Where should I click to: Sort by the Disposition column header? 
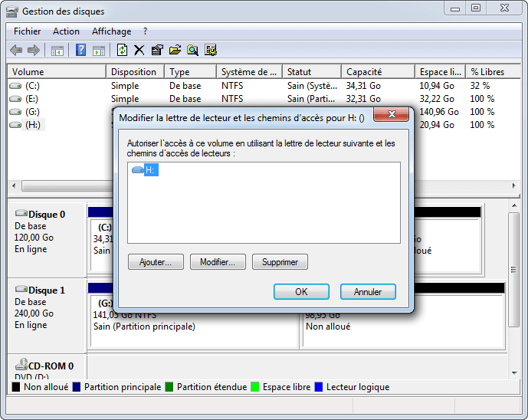pos(135,72)
